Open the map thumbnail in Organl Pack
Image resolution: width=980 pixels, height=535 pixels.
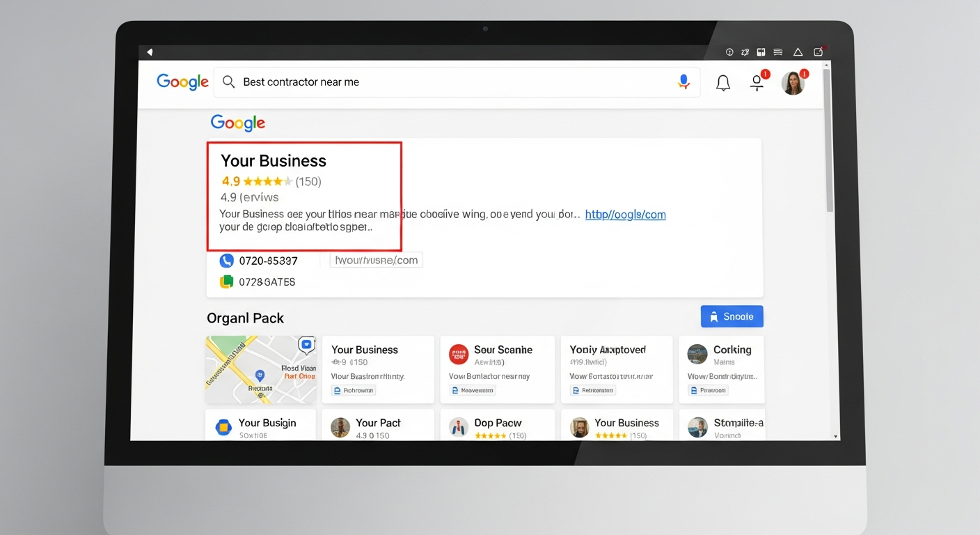[261, 370]
